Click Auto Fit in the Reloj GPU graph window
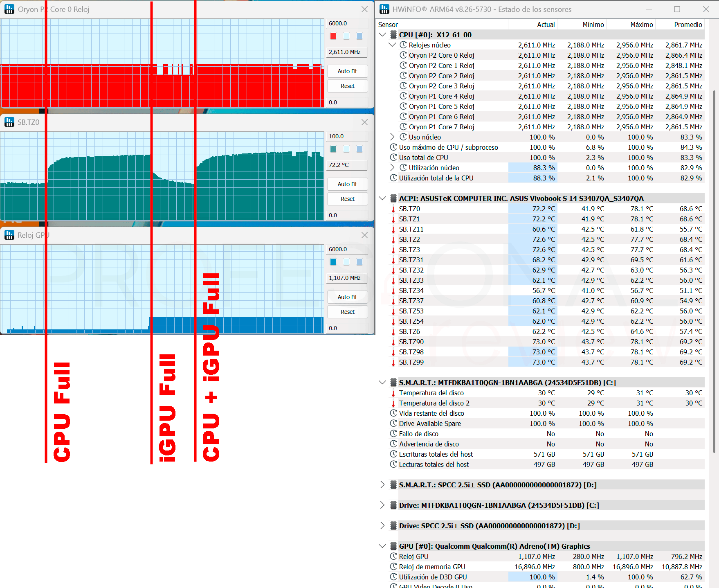 click(x=347, y=297)
